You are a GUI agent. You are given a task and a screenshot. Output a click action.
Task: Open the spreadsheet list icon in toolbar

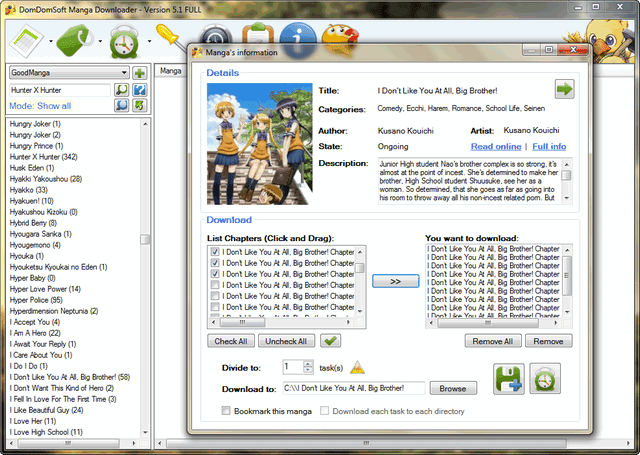[x=27, y=41]
